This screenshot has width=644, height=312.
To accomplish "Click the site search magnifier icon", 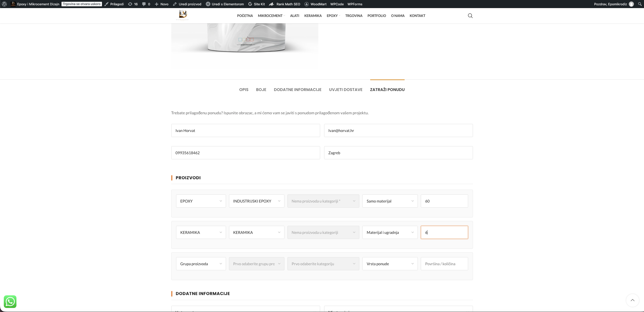I will tap(470, 16).
